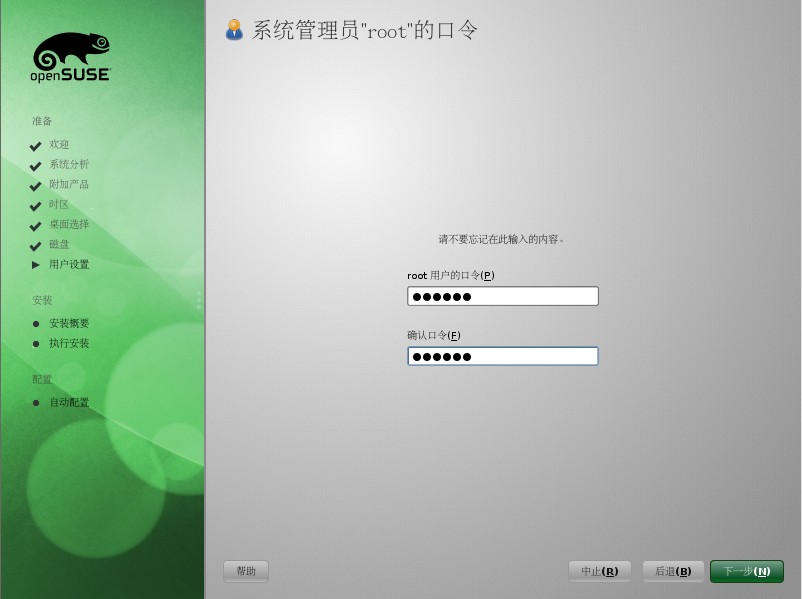Click the user avatar icon beside the title
Viewport: 802px width, 599px height.
(x=234, y=30)
